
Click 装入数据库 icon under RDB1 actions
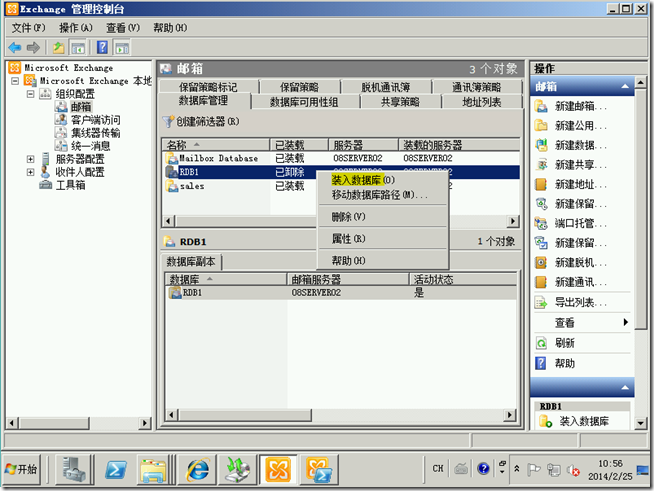click(x=545, y=421)
